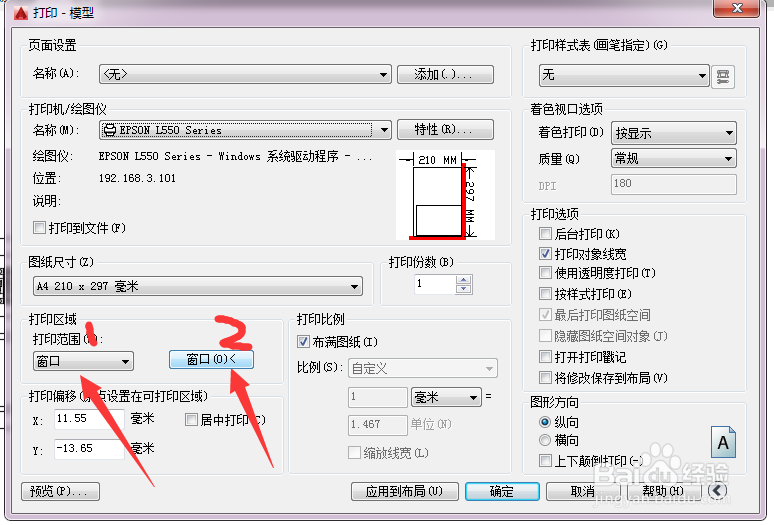Increase the number of copies with up arrow
Image resolution: width=774 pixels, height=525 pixels.
(x=463, y=279)
